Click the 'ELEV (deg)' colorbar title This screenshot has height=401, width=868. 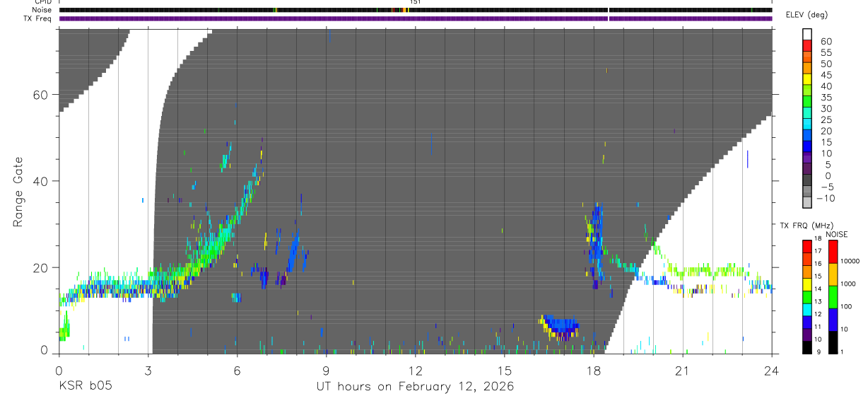click(807, 15)
